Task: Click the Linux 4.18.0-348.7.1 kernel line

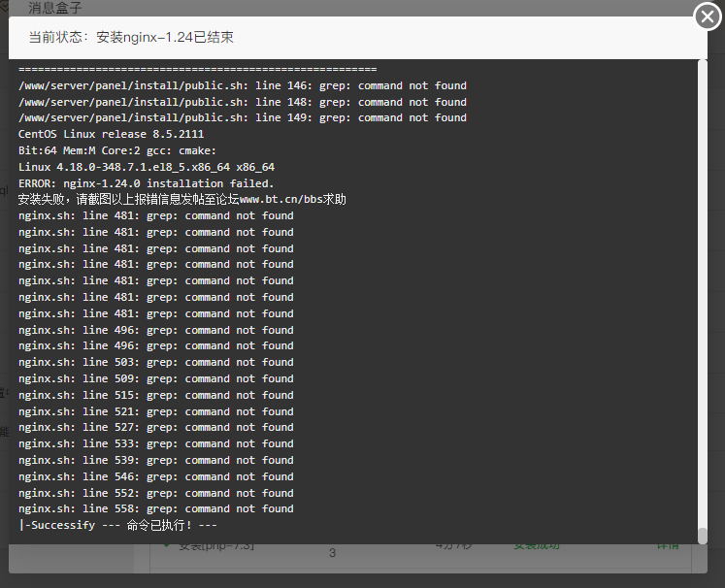Action: (x=147, y=167)
